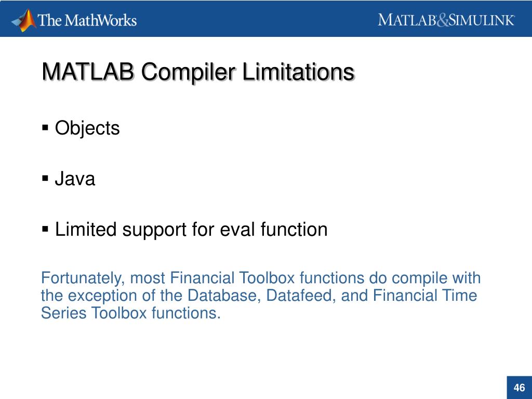This screenshot has width=532, height=399.
Task: Click the MathWorks membrane logo icon
Action: pos(24,20)
